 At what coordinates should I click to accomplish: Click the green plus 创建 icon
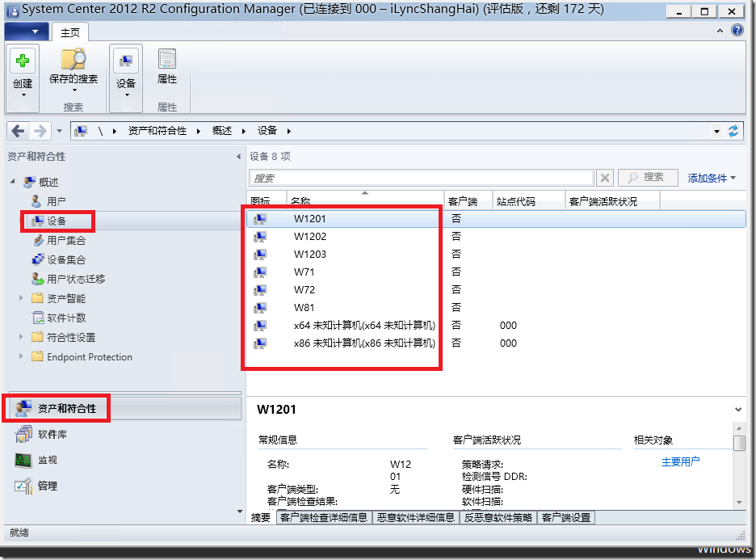click(22, 61)
